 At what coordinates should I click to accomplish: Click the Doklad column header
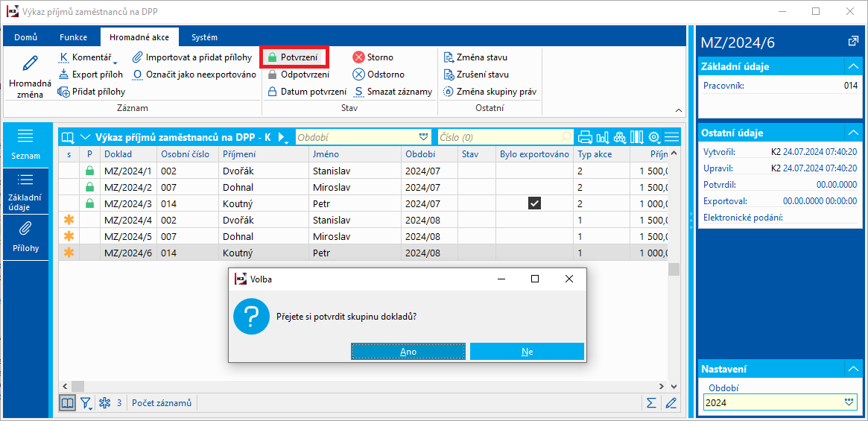click(x=128, y=154)
